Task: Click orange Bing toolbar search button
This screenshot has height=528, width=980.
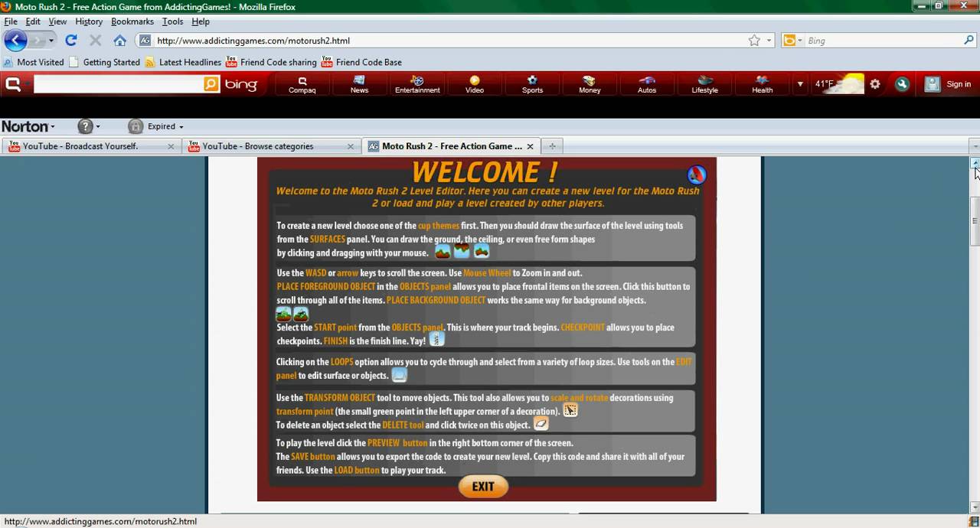Action: pos(212,84)
